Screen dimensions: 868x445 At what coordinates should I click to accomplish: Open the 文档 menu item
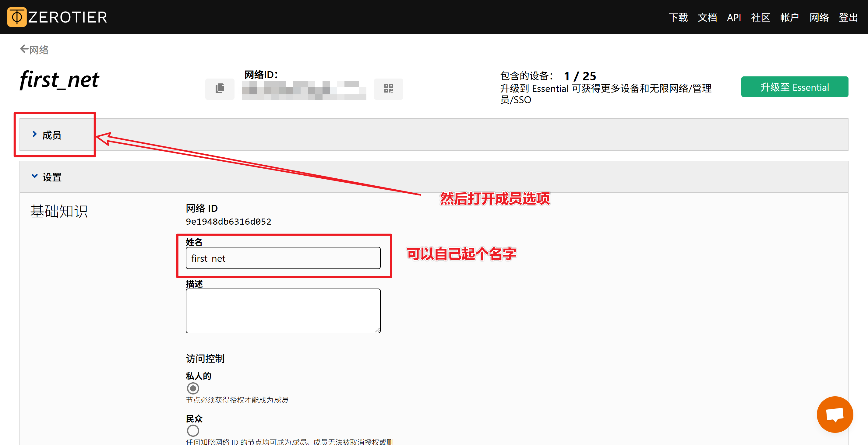(x=707, y=17)
